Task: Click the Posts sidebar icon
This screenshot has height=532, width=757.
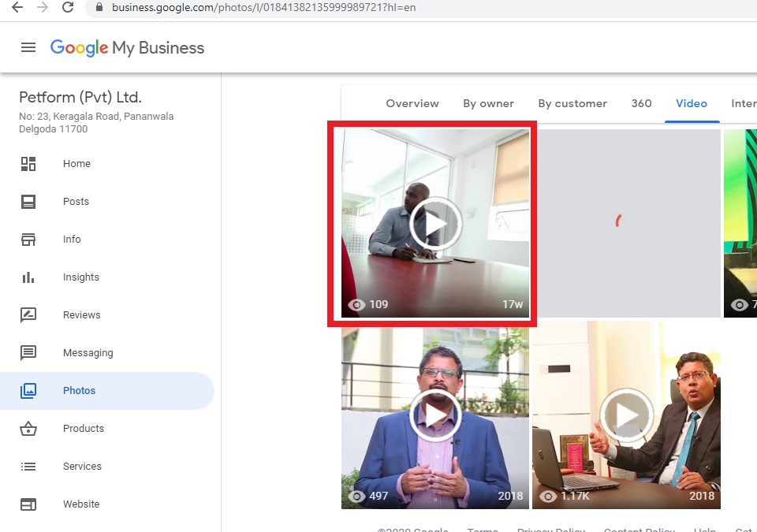Action: 28,201
